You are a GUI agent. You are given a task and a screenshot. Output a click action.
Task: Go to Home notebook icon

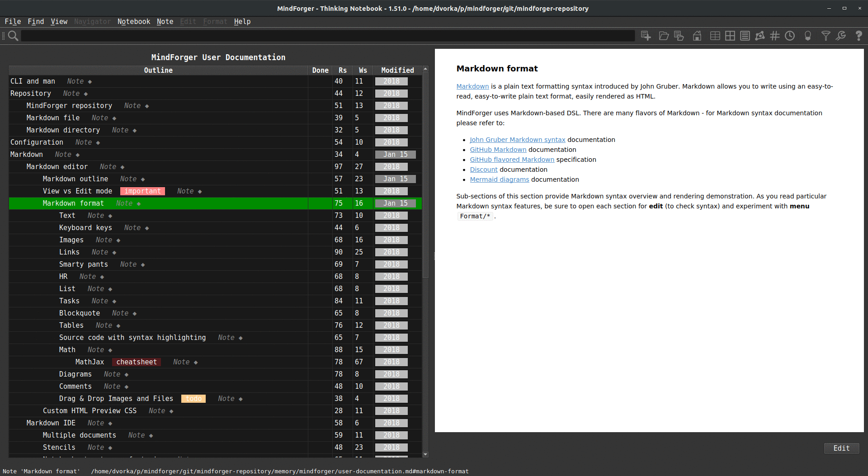(x=697, y=36)
